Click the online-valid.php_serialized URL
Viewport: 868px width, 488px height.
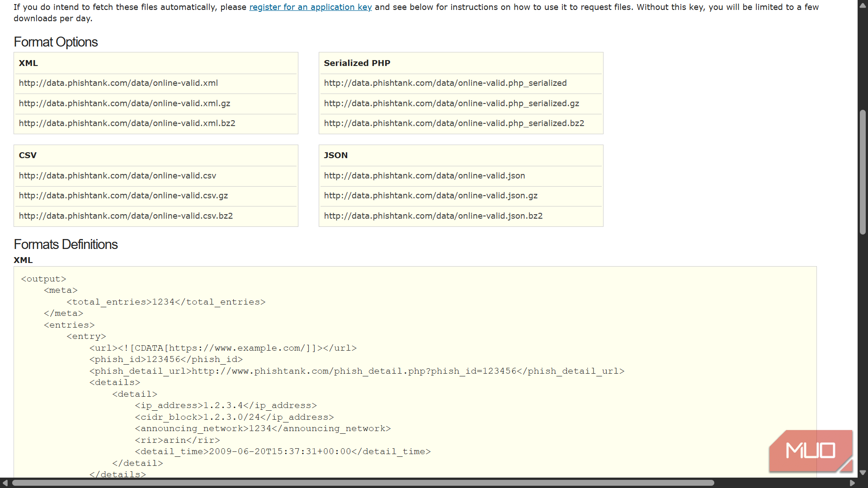(445, 83)
